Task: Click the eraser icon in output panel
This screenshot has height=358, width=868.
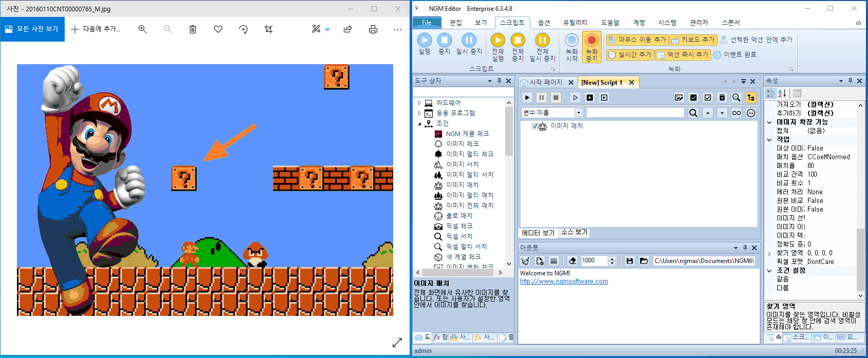Action: click(x=573, y=261)
